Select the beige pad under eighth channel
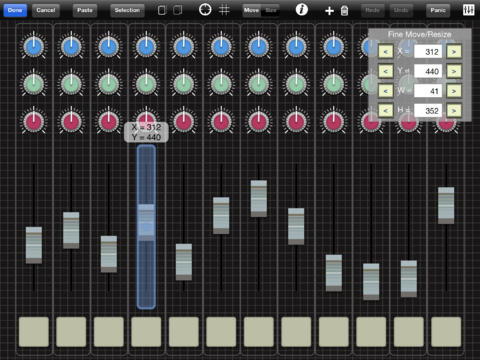The height and width of the screenshot is (360, 480). click(x=296, y=332)
